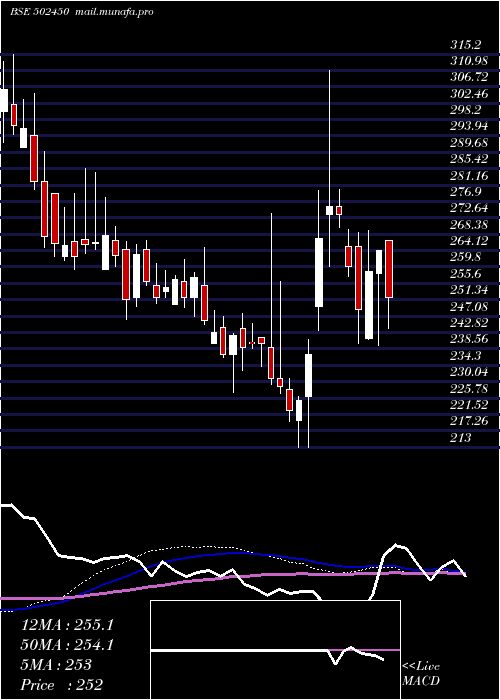
Task: Click the last red candlestick on the right
Action: pos(389,269)
